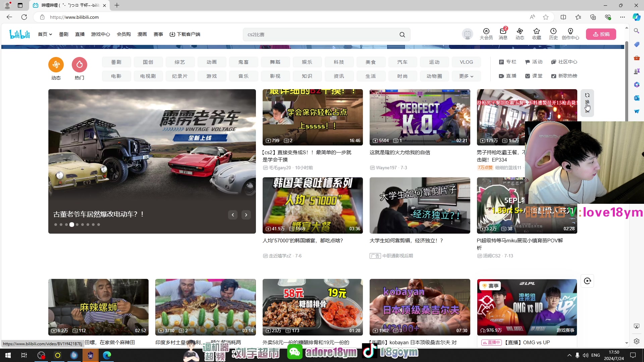This screenshot has width=644, height=362.
Task: Open the 麻辣螺蛳 video thumbnail
Action: pos(98,307)
